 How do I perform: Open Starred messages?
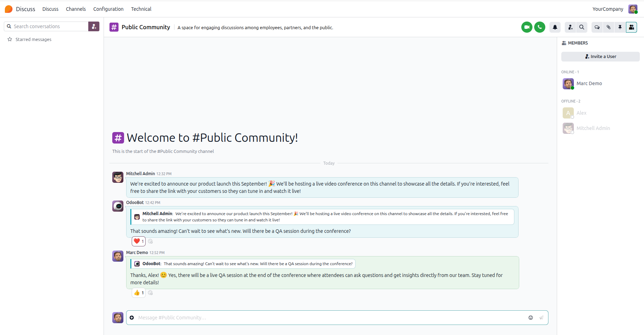coord(33,40)
